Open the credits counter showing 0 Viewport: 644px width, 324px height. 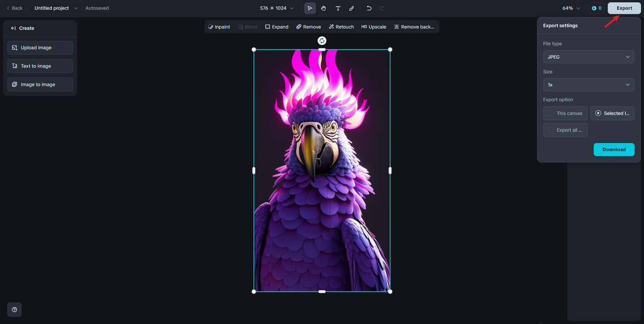click(597, 8)
